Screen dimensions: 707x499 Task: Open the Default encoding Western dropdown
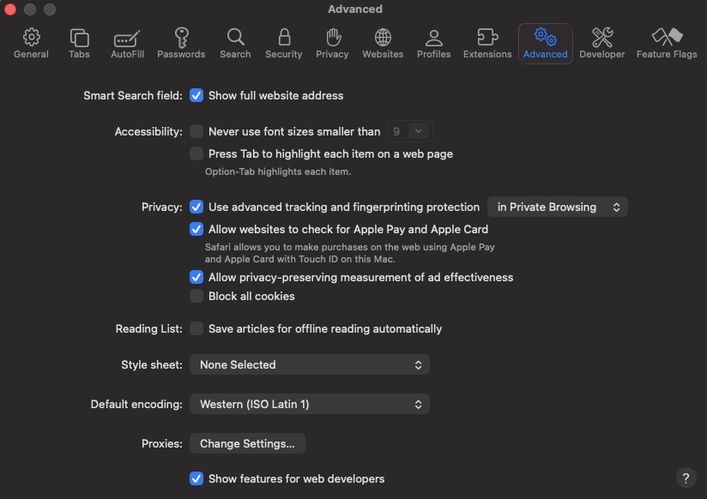tap(310, 404)
